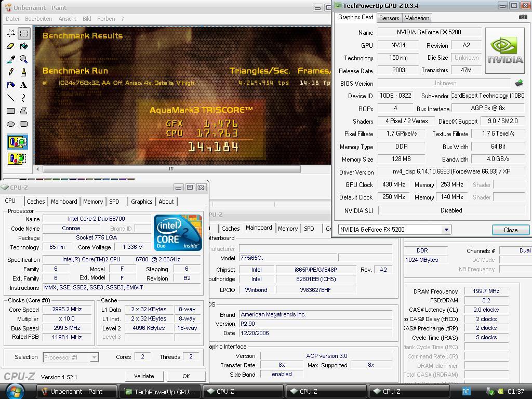Screen dimensions: 532x399
Task: Switch to TechPowerUp GPU-Z taskbar button
Action: (x=160, y=391)
